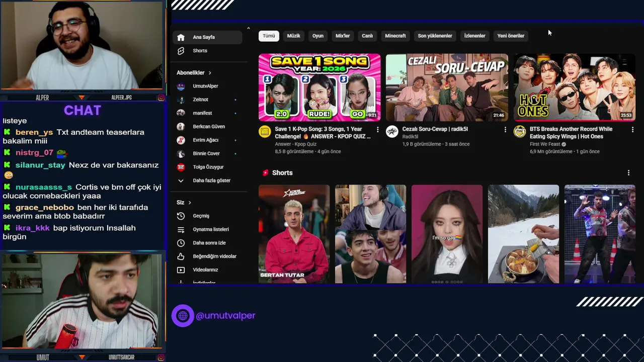Play Cezalı Soru-Cevap thumbnail

(447, 87)
